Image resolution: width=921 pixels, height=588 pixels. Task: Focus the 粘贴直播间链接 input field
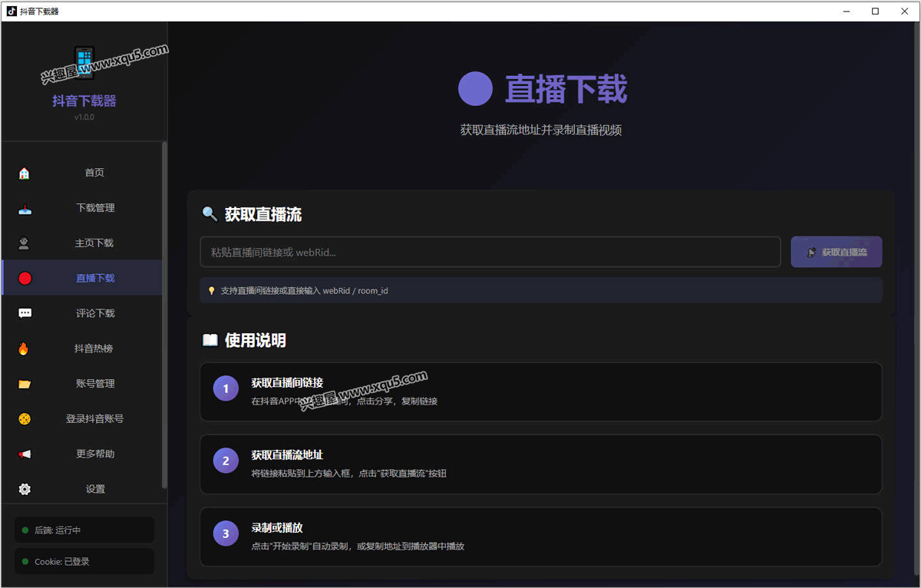click(x=490, y=252)
